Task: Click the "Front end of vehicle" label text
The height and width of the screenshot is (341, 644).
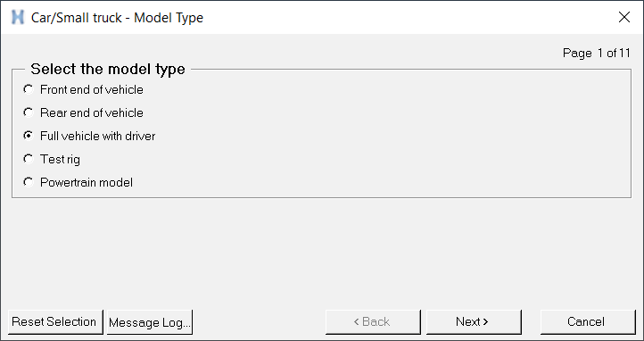Action: point(92,89)
